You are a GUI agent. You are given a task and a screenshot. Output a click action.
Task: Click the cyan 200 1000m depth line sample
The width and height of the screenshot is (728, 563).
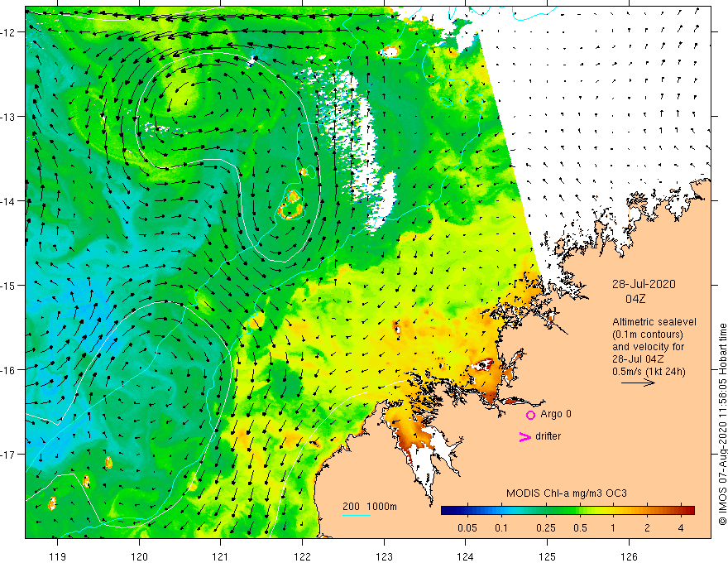pyautogui.click(x=357, y=515)
